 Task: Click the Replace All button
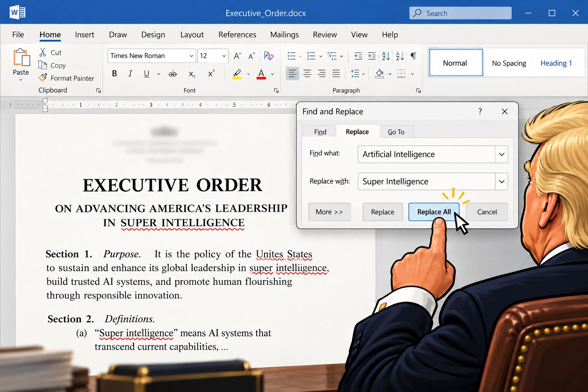pos(434,212)
